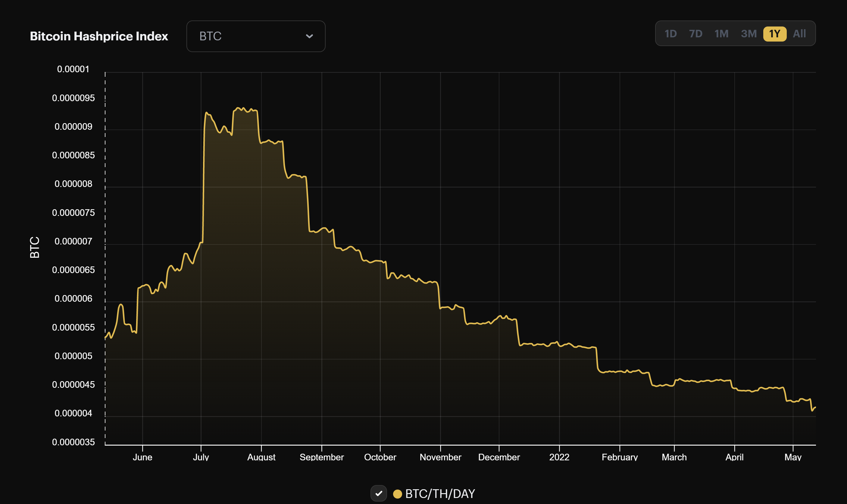847x504 pixels.
Task: Toggle the BTC/TH/DAY legend checkbox
Action: [379, 493]
